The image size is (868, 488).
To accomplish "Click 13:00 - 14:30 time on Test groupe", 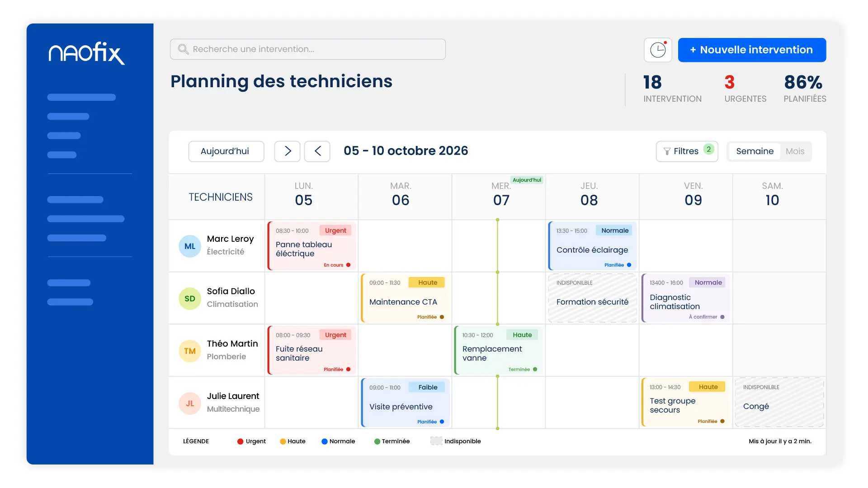I will pos(665,387).
